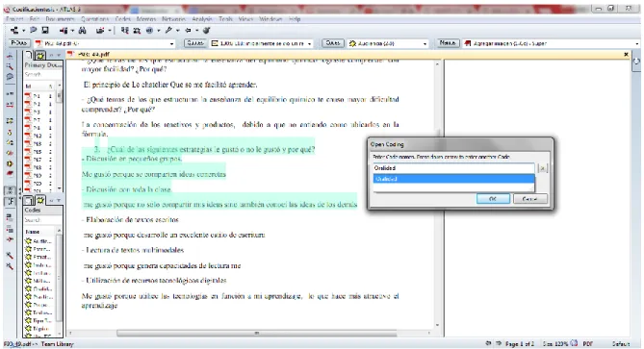Open the Quotations menu
This screenshot has width=644, height=349.
(95, 19)
